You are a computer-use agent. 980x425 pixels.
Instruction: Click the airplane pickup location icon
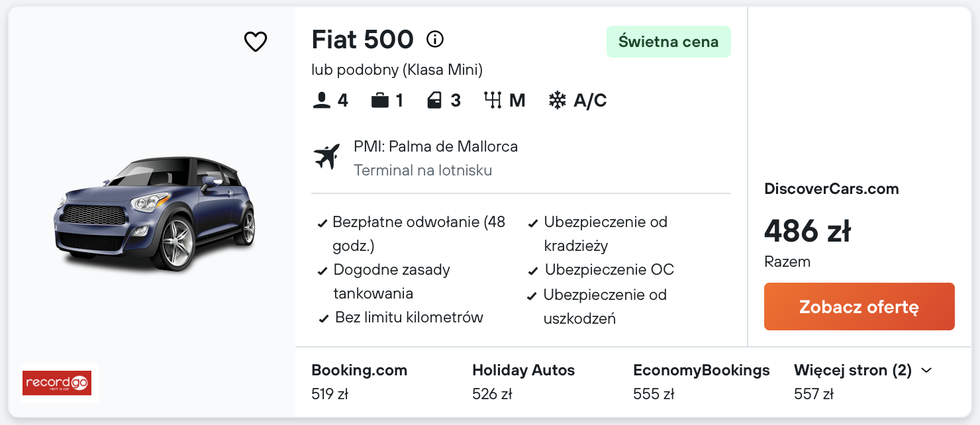click(x=326, y=157)
